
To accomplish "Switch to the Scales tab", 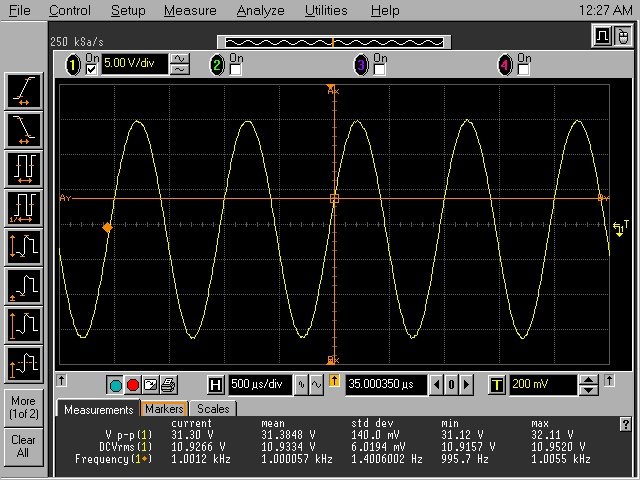I will point(213,409).
